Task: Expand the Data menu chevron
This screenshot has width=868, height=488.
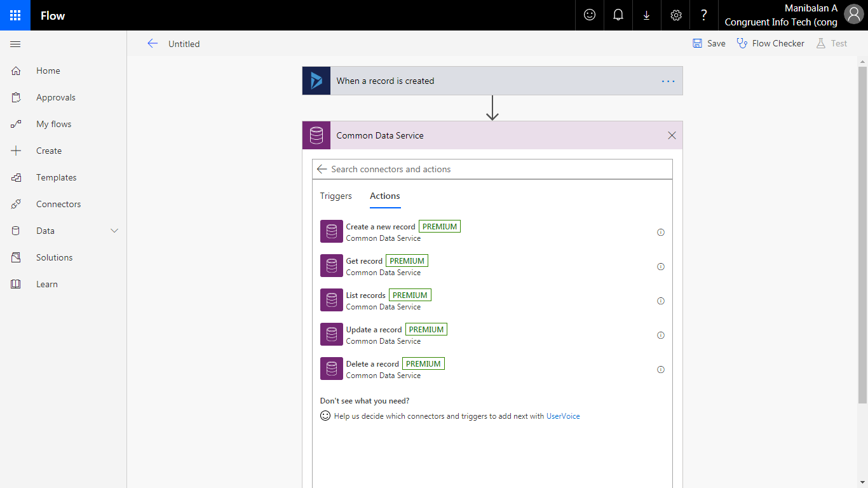Action: 115,231
